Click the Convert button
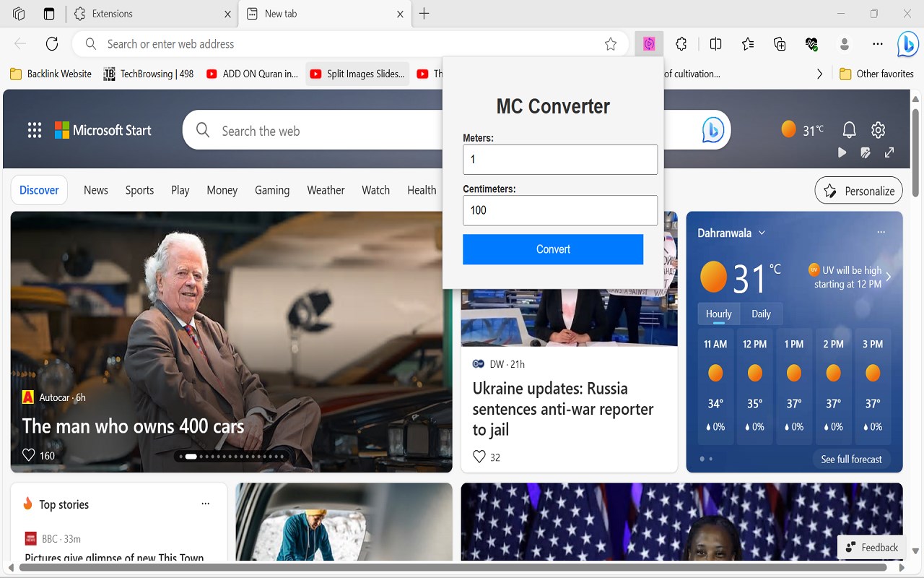 [553, 249]
